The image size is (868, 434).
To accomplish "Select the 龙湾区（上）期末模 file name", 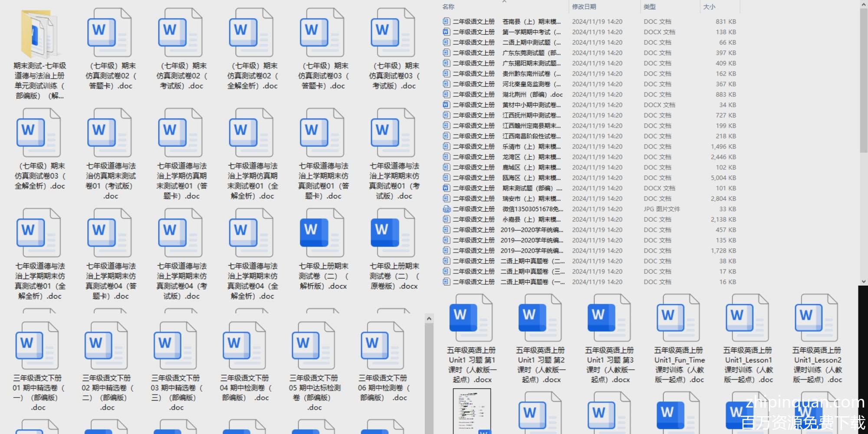I will 532,157.
